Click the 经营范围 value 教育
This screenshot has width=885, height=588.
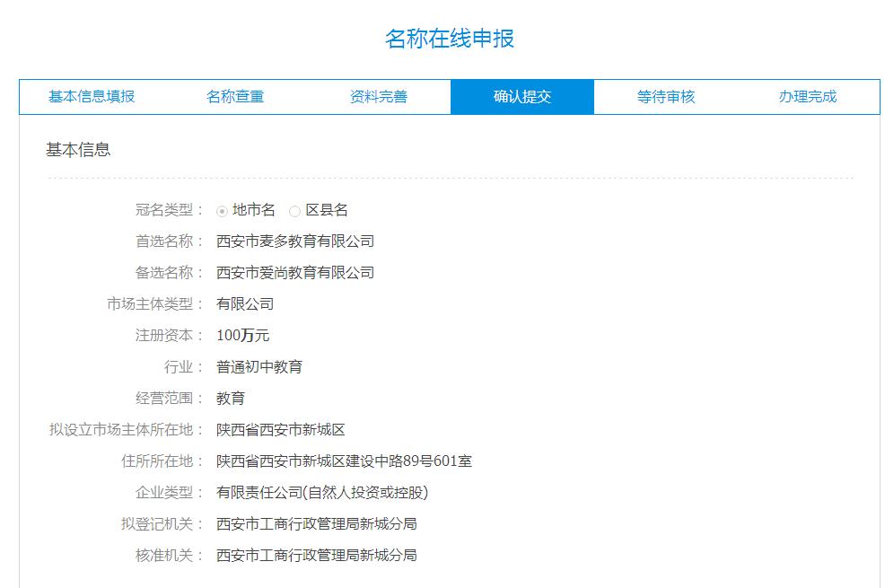[x=231, y=399]
